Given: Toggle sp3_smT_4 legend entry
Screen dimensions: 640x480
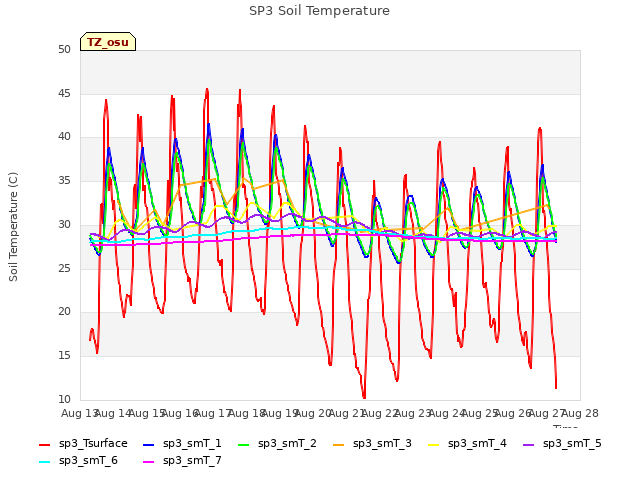Looking at the screenshot, I should click(x=467, y=444).
